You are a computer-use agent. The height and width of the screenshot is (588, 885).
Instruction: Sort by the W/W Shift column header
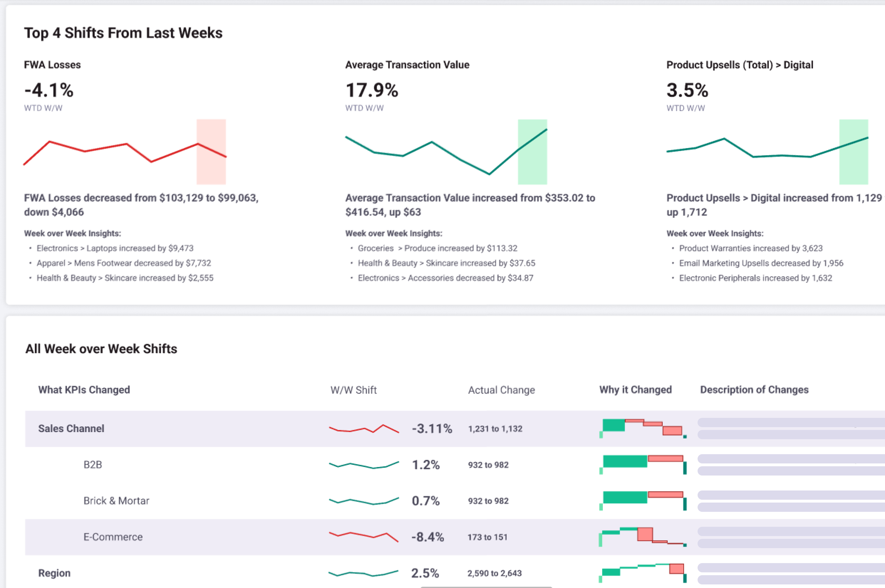pyautogui.click(x=353, y=390)
